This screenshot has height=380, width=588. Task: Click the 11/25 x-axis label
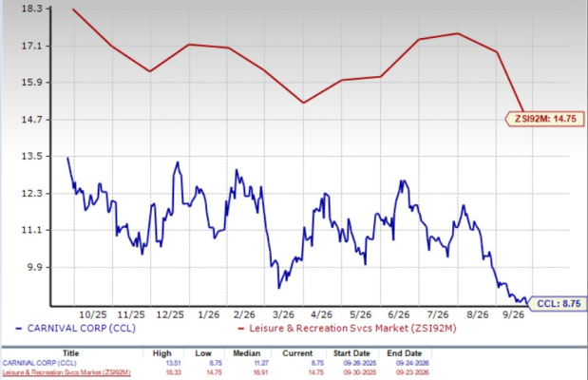pyautogui.click(x=131, y=314)
